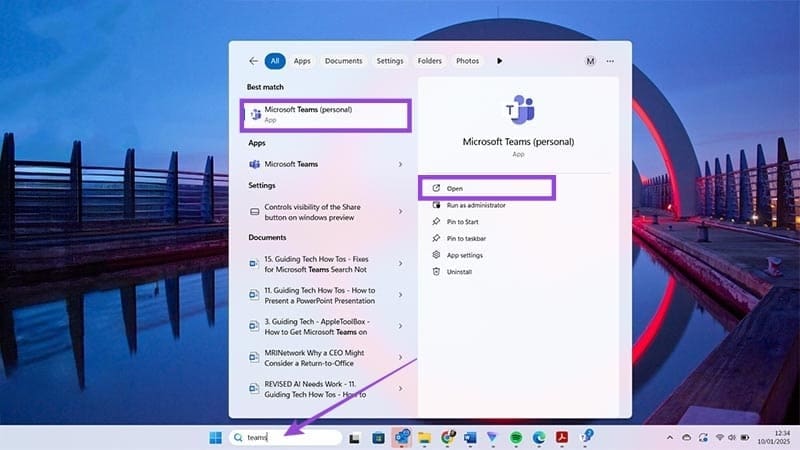800x450 pixels.
Task: Click the taskbar search magnifier icon
Action: (x=238, y=437)
